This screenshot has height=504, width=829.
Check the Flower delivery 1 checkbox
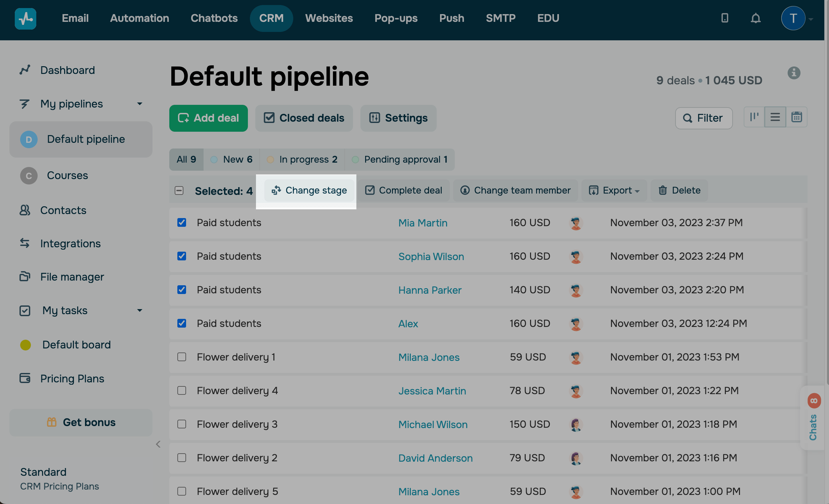182,356
